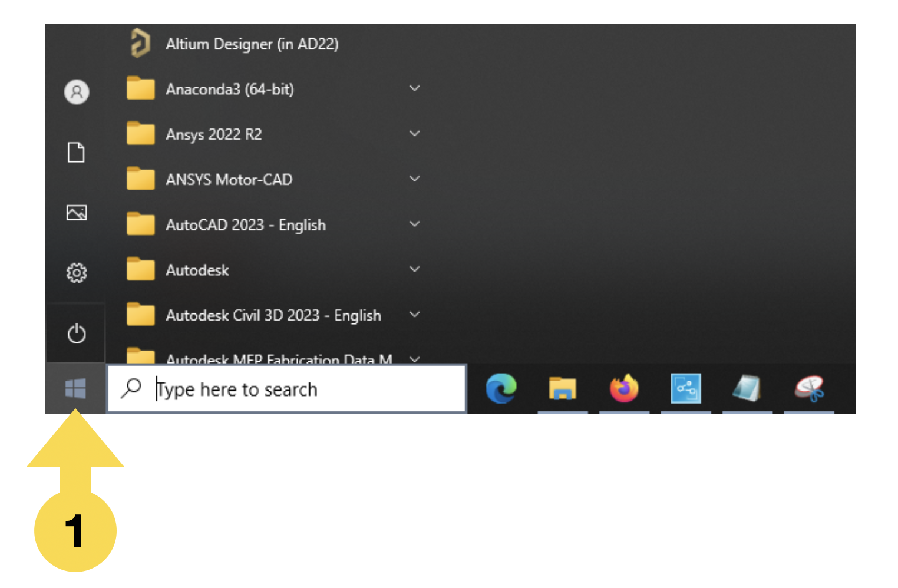The height and width of the screenshot is (588, 898).
Task: Click the user account avatar icon
Action: pyautogui.click(x=77, y=92)
